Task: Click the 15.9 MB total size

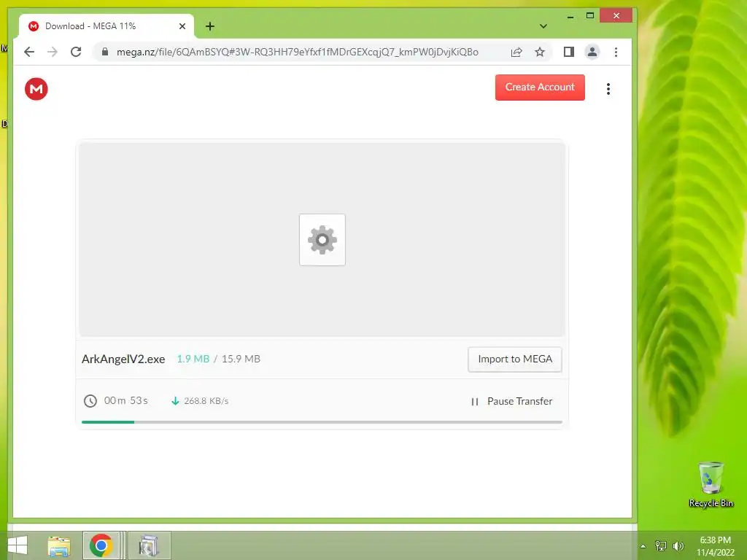Action: 241,359
